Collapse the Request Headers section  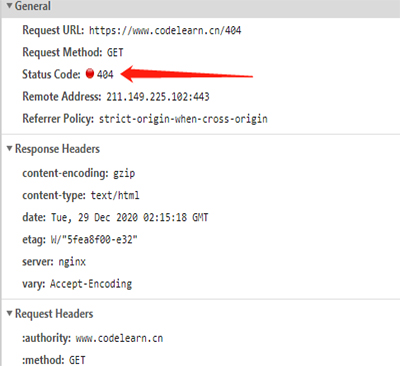[x=10, y=313]
